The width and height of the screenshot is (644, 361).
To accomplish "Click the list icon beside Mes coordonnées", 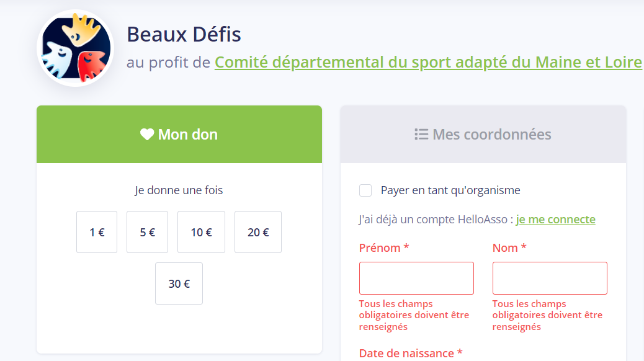I will click(x=421, y=135).
